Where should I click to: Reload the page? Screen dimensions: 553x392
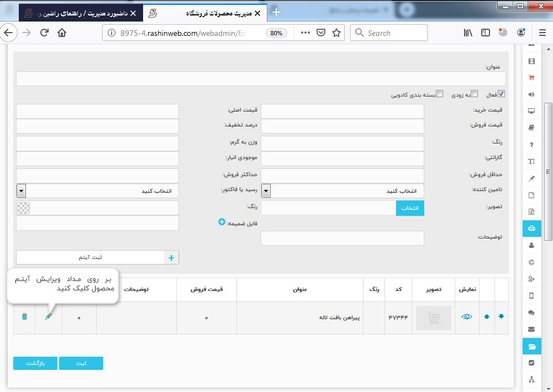44,33
